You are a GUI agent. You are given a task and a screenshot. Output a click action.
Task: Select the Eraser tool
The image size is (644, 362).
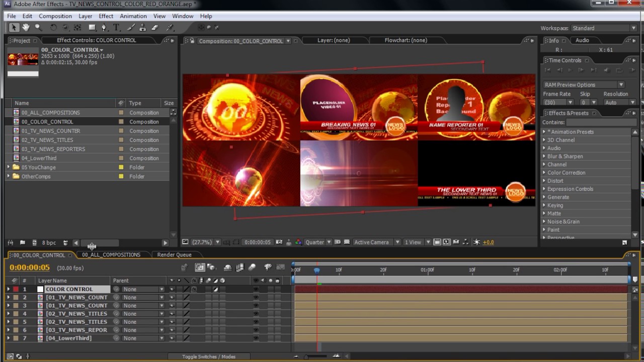(155, 28)
